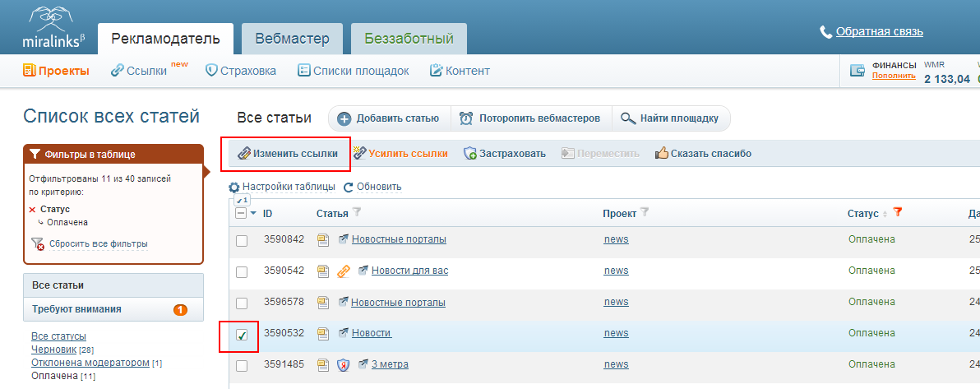Switch to the Рекламодатель tab
This screenshot has width=980, height=389.
click(x=165, y=39)
